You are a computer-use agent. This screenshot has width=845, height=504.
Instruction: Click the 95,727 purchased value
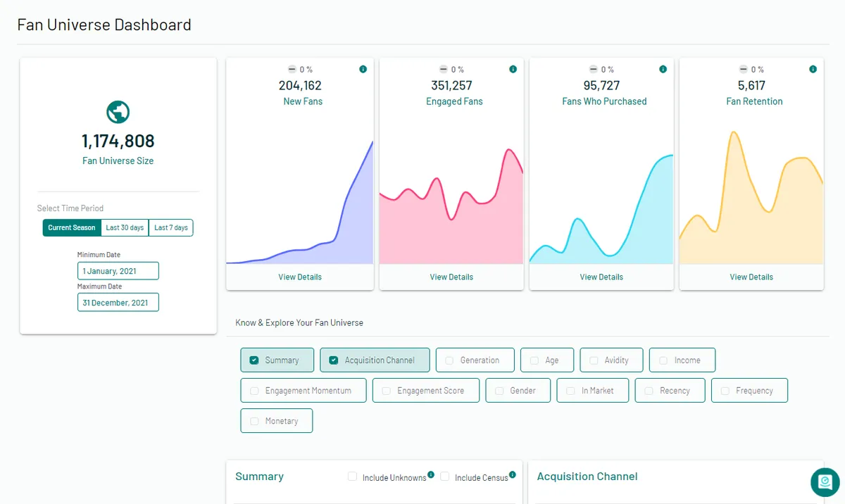click(x=601, y=85)
